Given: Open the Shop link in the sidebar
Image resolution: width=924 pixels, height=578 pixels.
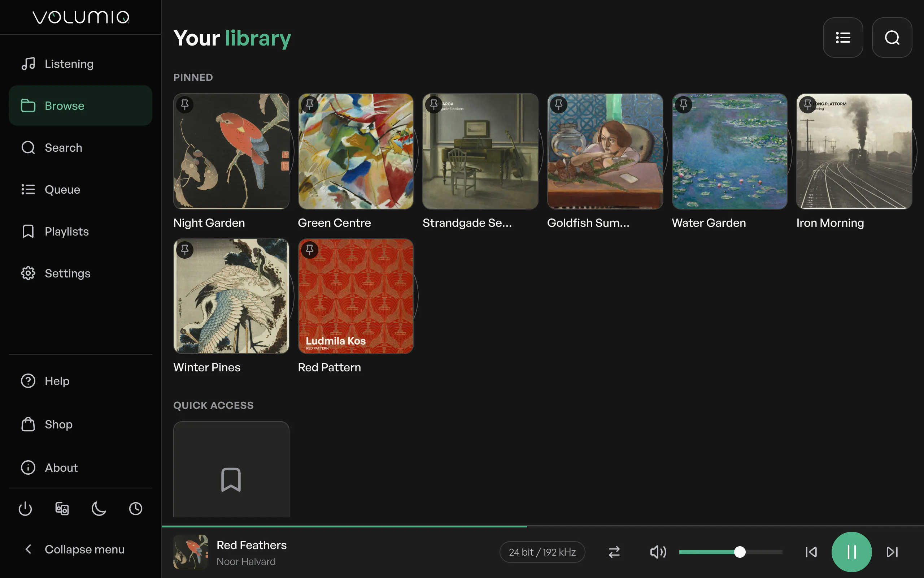Looking at the screenshot, I should (80, 424).
